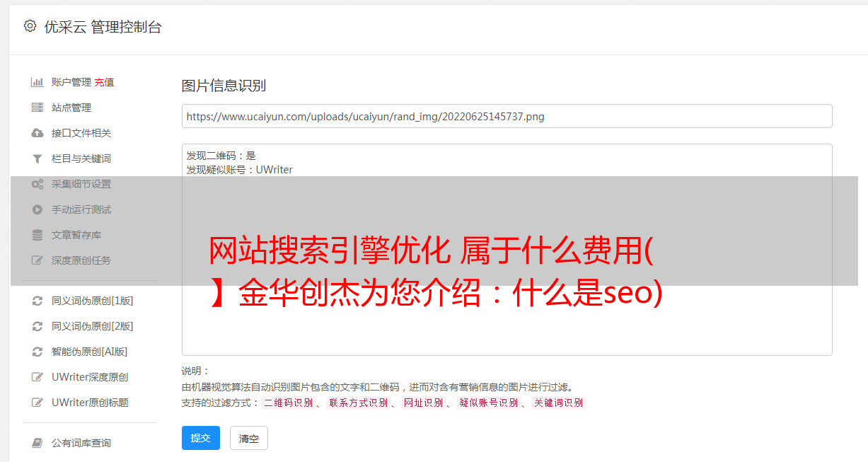Click the refresh icon for 智能伪原创[AI版]
The width and height of the screenshot is (868, 462).
pyautogui.click(x=37, y=352)
